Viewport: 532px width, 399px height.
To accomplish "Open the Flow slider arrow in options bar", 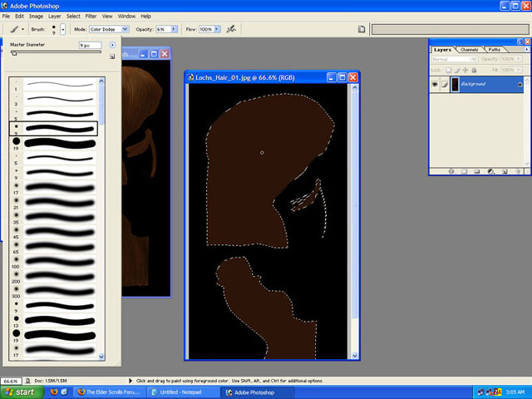I will click(217, 29).
